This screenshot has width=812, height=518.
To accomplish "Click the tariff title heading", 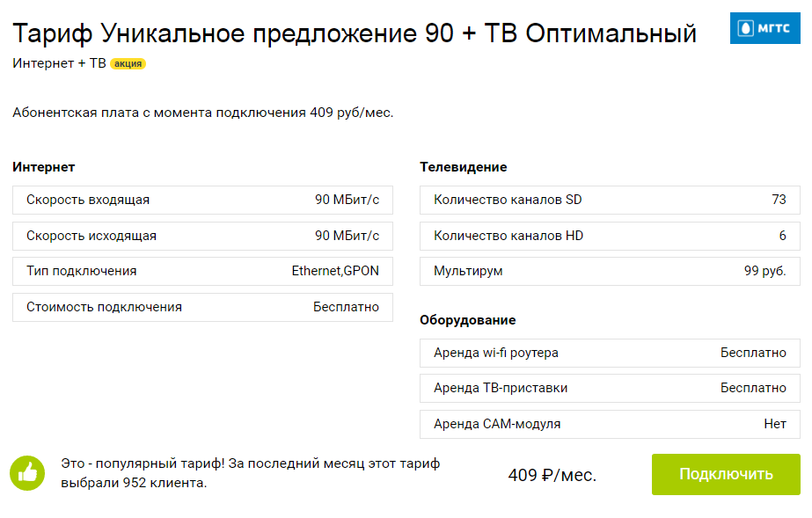I will 355,33.
